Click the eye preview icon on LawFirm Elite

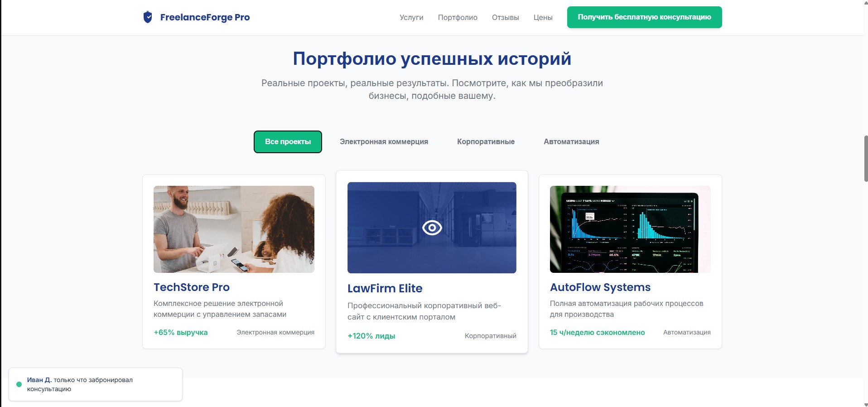[x=432, y=228]
